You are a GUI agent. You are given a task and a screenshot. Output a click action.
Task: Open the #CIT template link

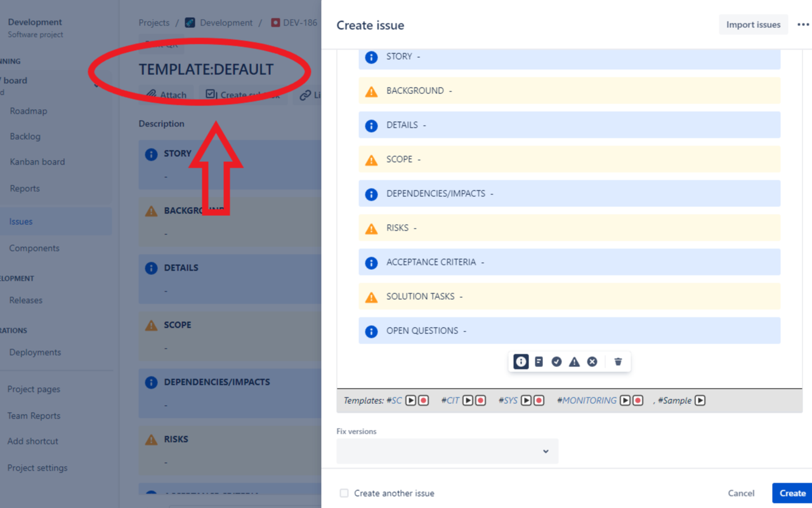coord(450,401)
